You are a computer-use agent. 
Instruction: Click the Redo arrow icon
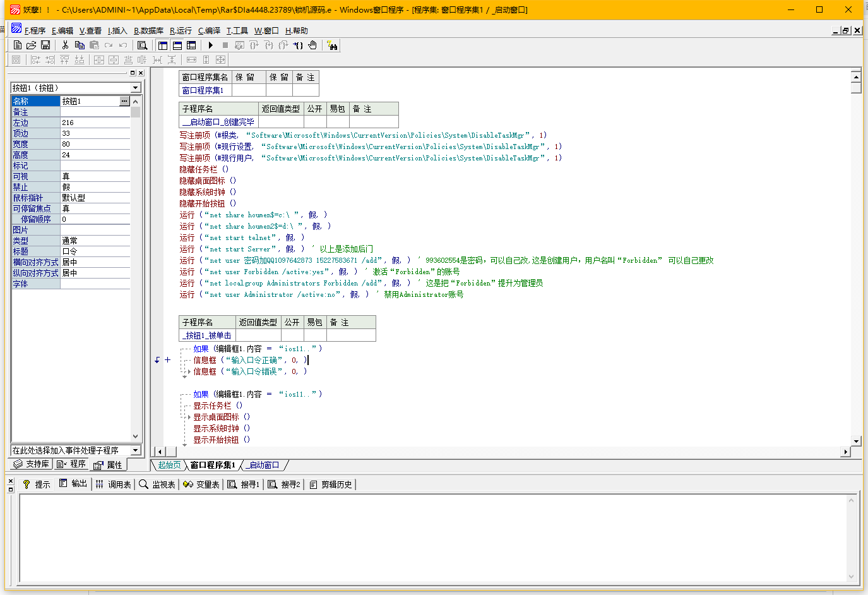[109, 45]
